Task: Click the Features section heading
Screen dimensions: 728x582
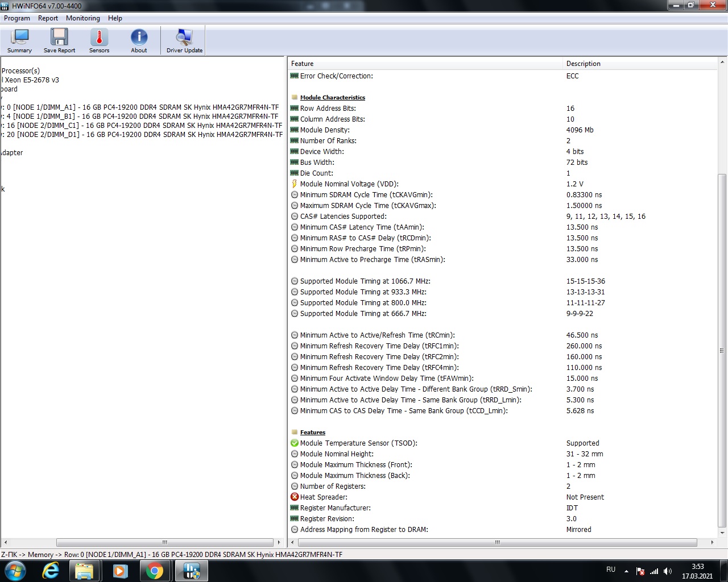Action: (313, 433)
